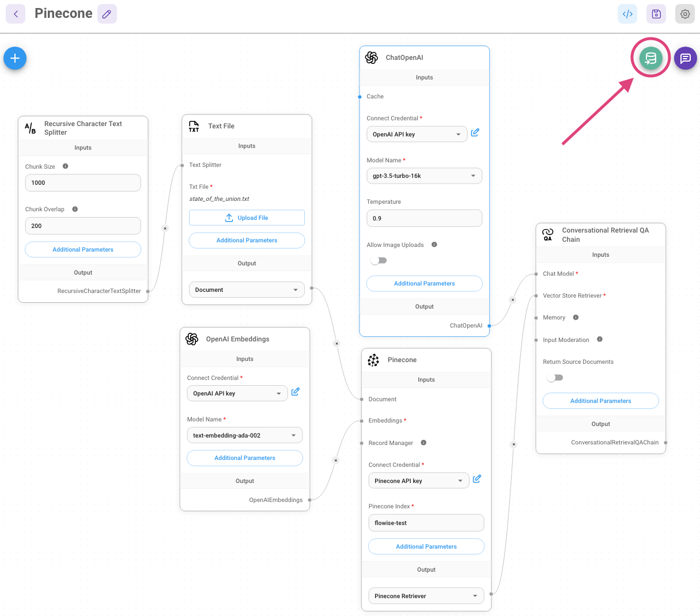Expand the Text File Document output dropdown
Viewport: 700px width, 616px height.
pos(247,290)
